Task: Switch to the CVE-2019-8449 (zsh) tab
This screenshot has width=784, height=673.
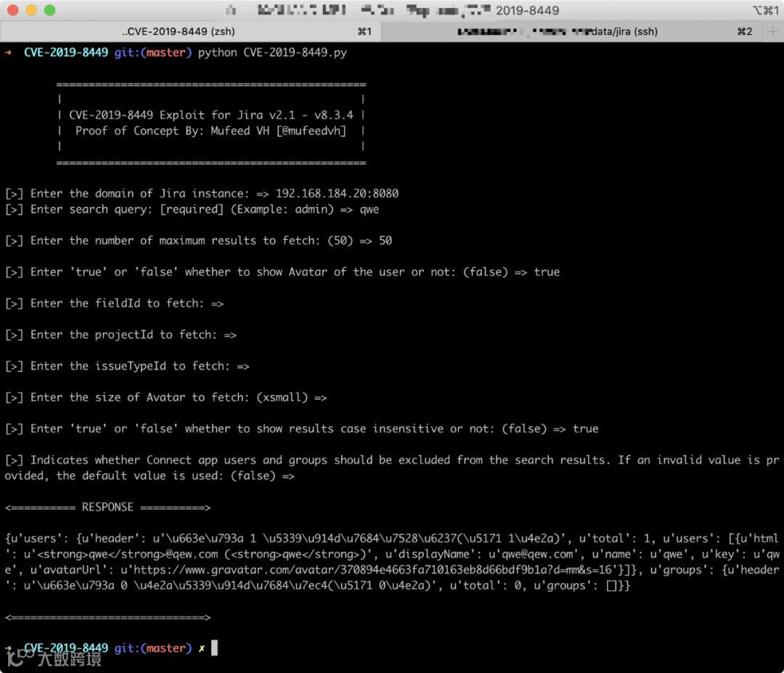Action: [190, 31]
